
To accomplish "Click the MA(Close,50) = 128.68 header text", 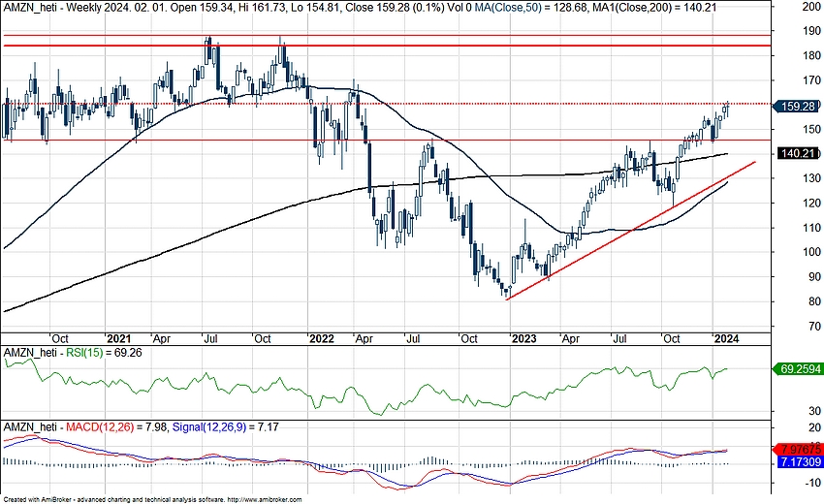I will (x=530, y=8).
